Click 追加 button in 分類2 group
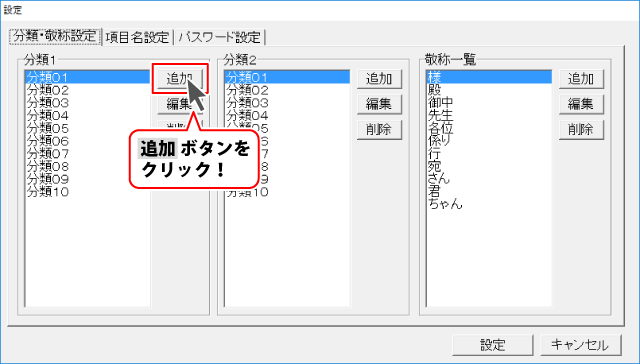Screen dimensions: 640x364 379,79
